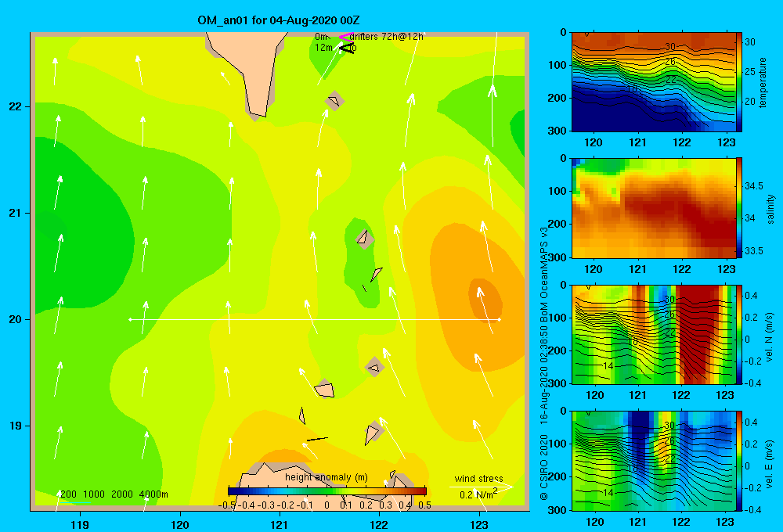The image size is (783, 532).
Task: Click the '34.5' salinity color bar tick
Action: point(753,185)
